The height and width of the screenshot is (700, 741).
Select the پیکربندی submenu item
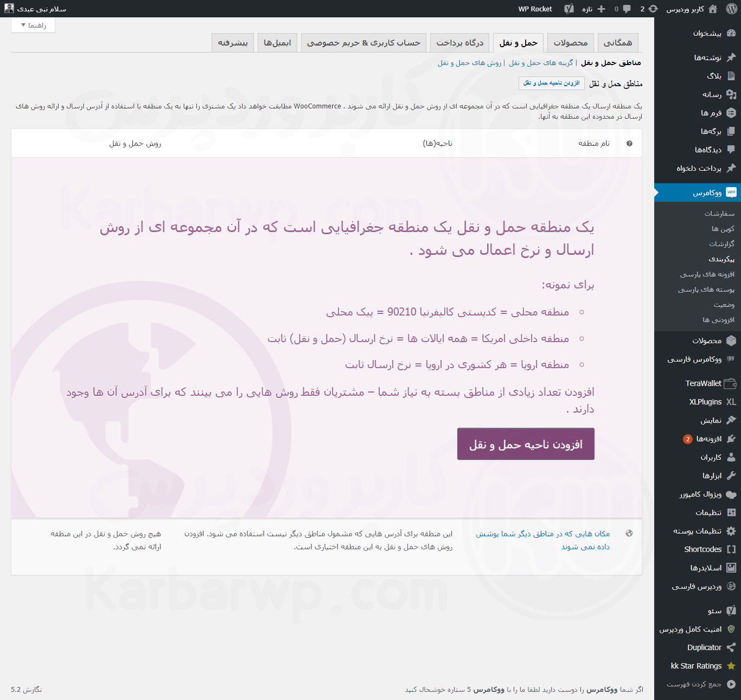click(x=721, y=259)
